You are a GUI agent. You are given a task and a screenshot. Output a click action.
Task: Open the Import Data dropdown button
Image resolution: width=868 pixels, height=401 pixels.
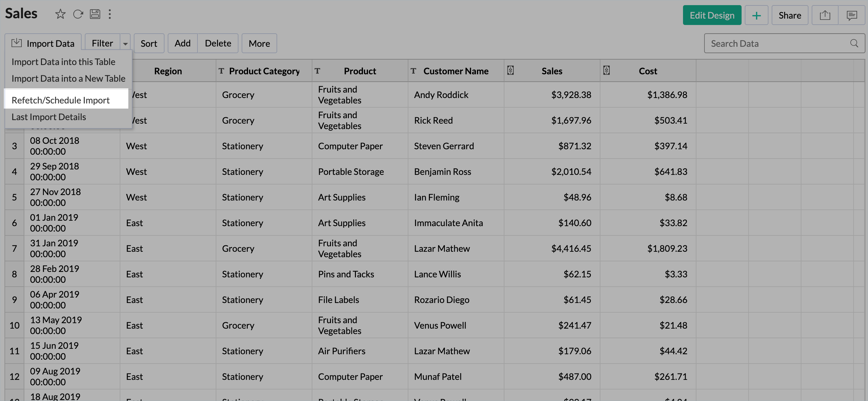pos(43,44)
